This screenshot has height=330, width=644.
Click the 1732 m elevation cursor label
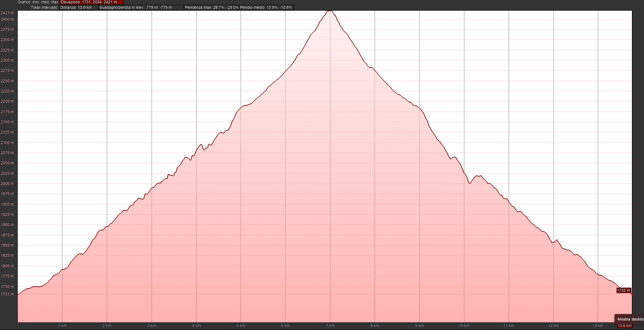click(623, 290)
